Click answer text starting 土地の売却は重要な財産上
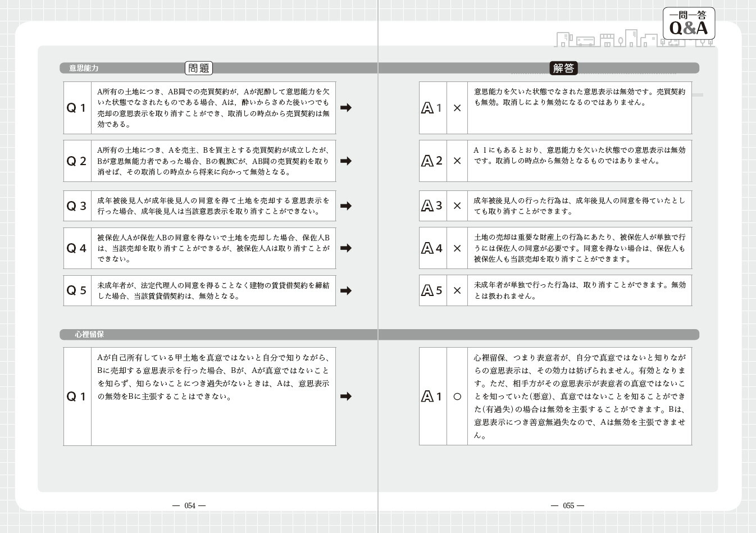Screen dimensions: 756x533 coord(580,248)
